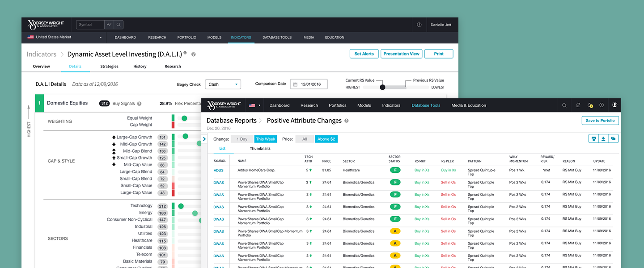Click help icon beside Positive Attribute Changes

click(x=347, y=121)
